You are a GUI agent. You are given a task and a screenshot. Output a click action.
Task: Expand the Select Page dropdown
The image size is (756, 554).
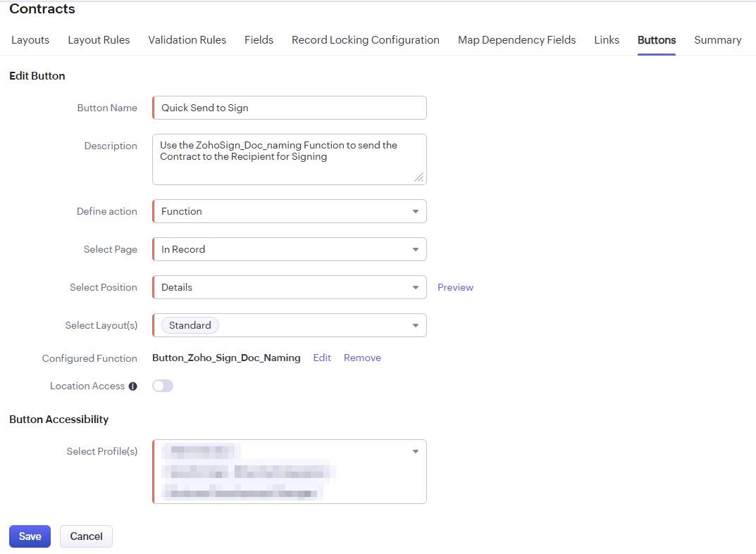pos(290,249)
